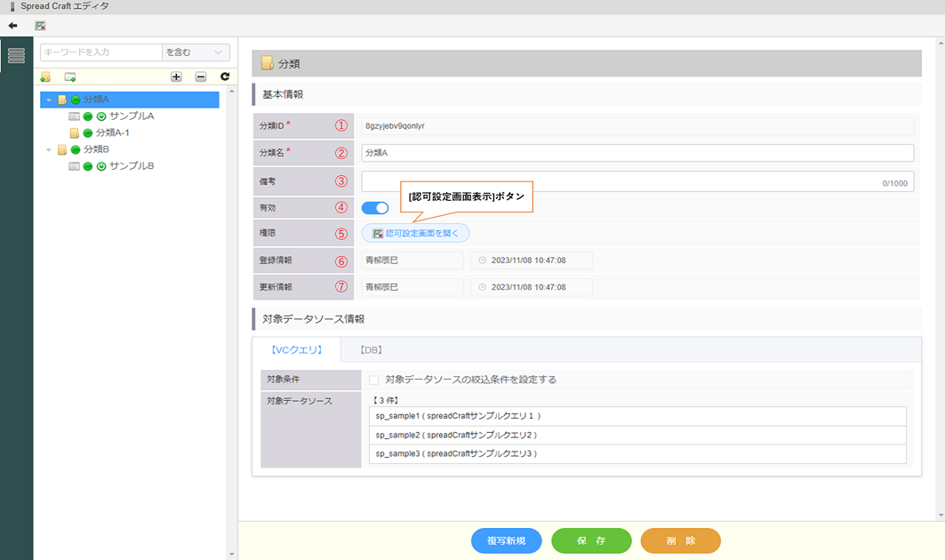Open the を含む search condition dropdown

[x=196, y=53]
